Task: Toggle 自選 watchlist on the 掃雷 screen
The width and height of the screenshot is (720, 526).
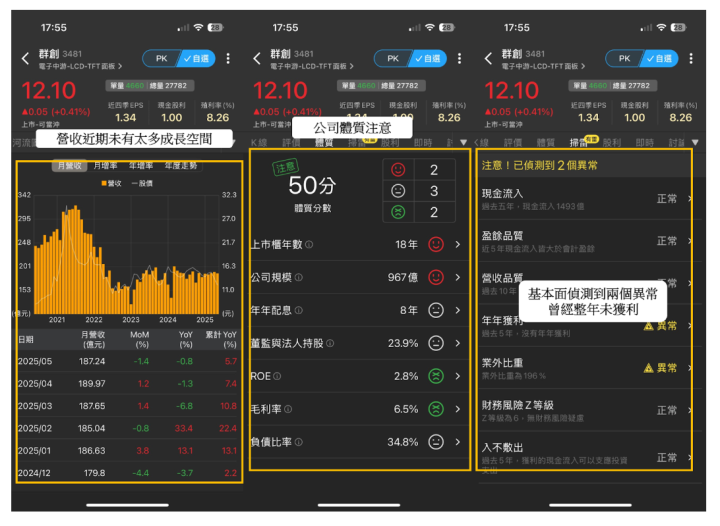Action: pos(659,59)
